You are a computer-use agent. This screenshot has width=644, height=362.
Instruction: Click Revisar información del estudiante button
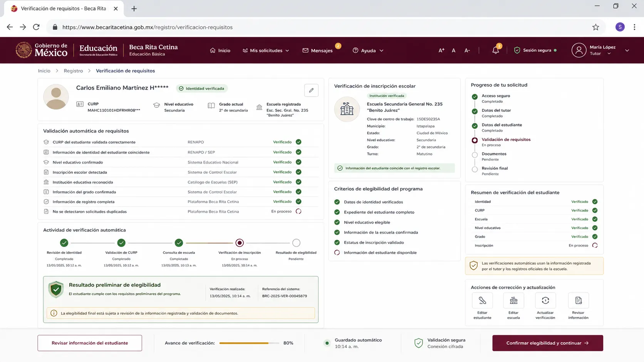(x=90, y=343)
